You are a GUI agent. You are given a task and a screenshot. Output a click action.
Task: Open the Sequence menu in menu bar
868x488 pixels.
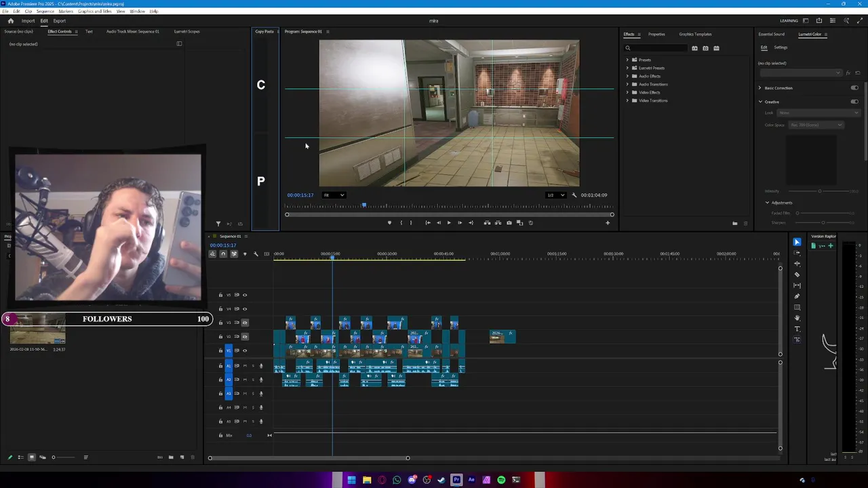45,12
